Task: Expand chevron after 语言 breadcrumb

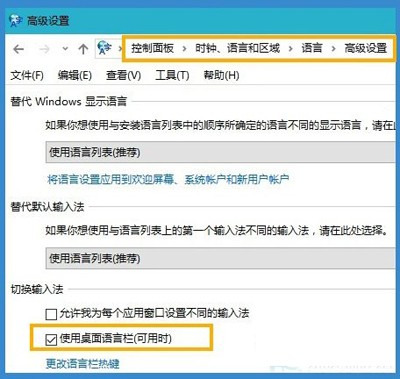Action: pyautogui.click(x=333, y=49)
